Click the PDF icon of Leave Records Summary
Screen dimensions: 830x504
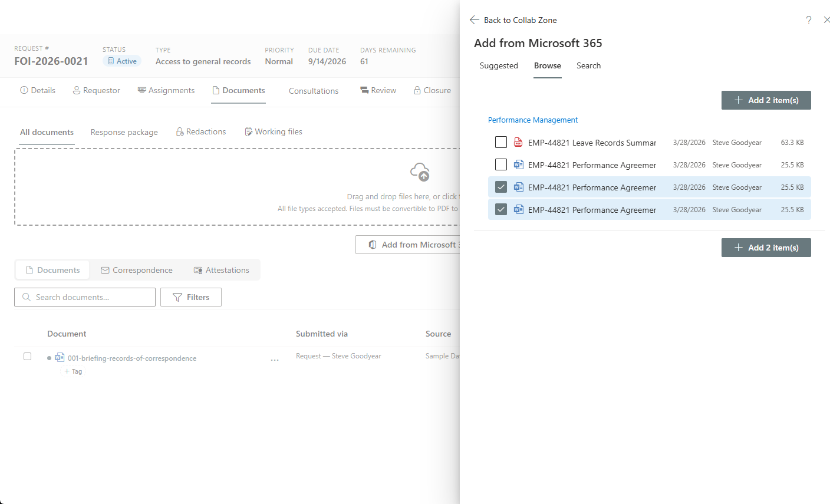[x=518, y=143]
